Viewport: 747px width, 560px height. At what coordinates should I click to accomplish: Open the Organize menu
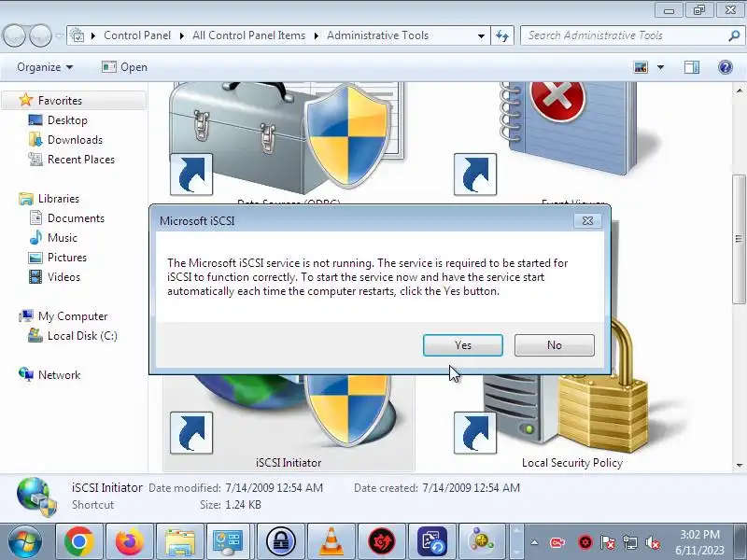[x=45, y=67]
